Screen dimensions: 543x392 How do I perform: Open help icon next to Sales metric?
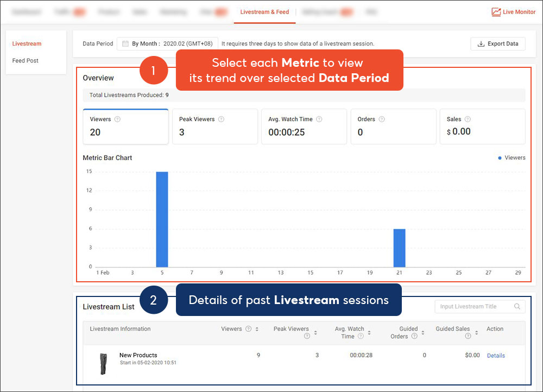click(x=468, y=119)
